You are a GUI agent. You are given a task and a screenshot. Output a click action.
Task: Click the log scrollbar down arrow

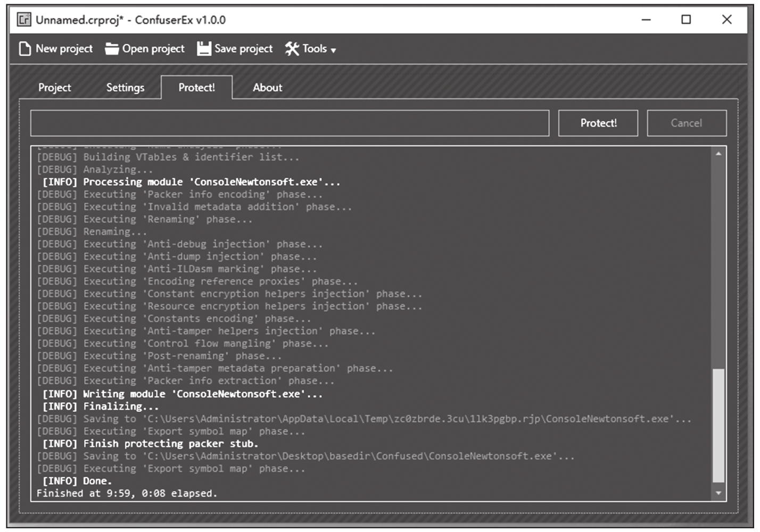coord(718,493)
